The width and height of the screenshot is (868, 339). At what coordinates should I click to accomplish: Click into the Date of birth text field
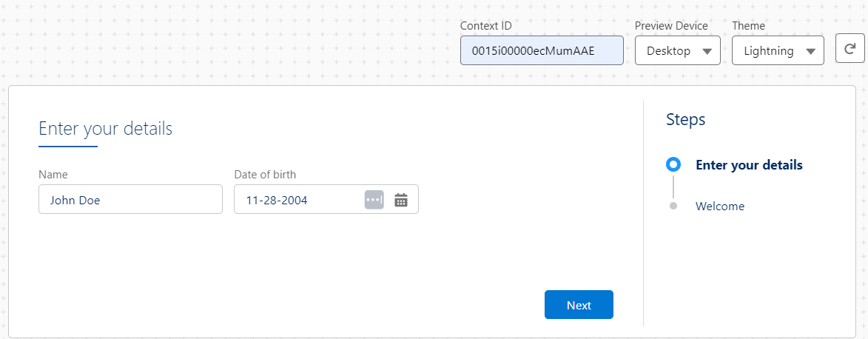tap(297, 200)
